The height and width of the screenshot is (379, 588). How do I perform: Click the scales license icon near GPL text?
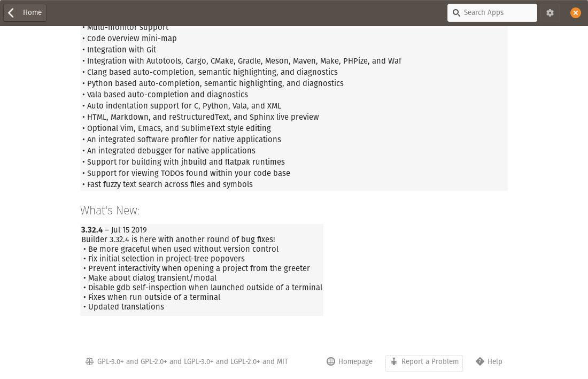(x=90, y=361)
